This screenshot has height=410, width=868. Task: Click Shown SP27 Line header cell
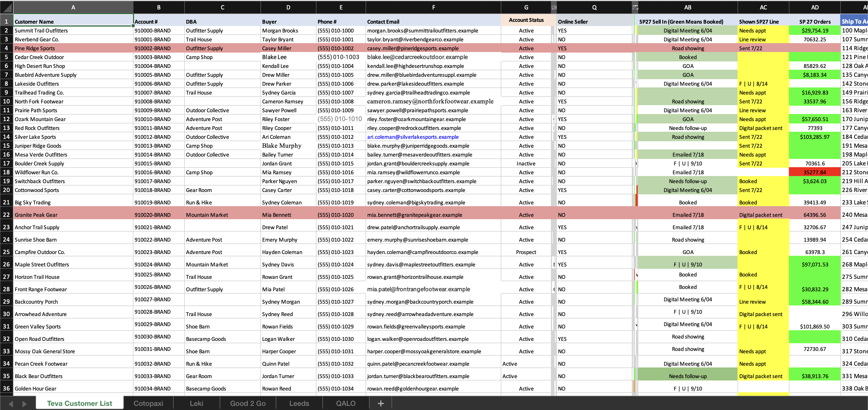[763, 20]
